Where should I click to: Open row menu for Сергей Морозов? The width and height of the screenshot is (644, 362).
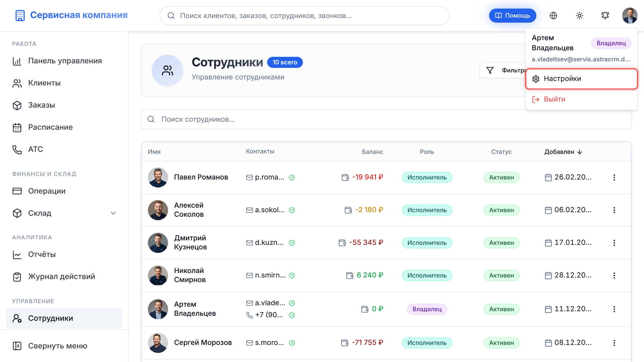click(x=614, y=343)
